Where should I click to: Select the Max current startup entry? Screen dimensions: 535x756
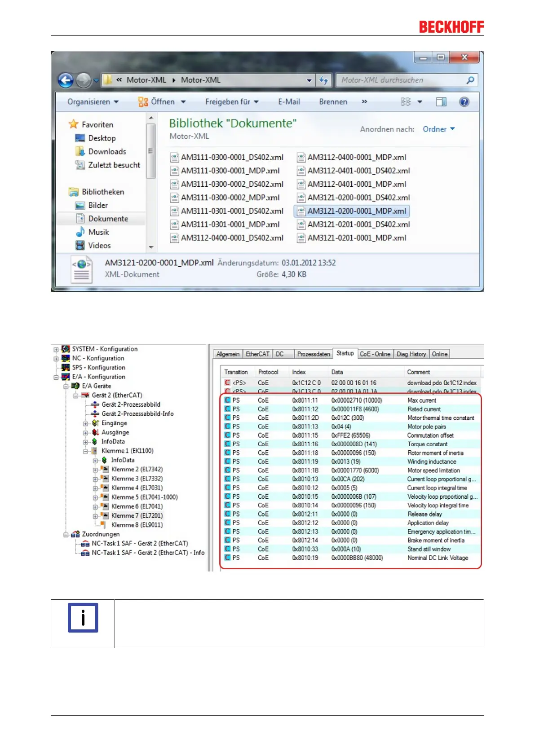pyautogui.click(x=352, y=400)
